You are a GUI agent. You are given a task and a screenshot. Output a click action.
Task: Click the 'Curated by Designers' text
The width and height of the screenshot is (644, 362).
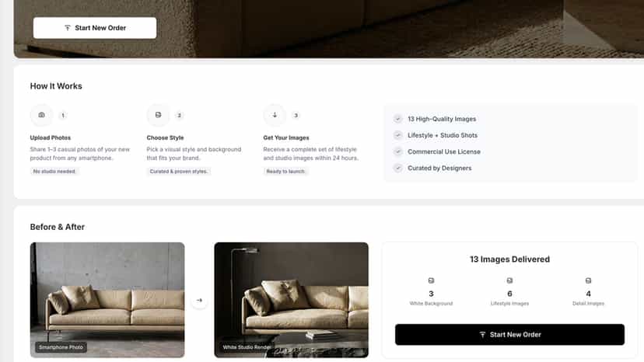(x=439, y=168)
